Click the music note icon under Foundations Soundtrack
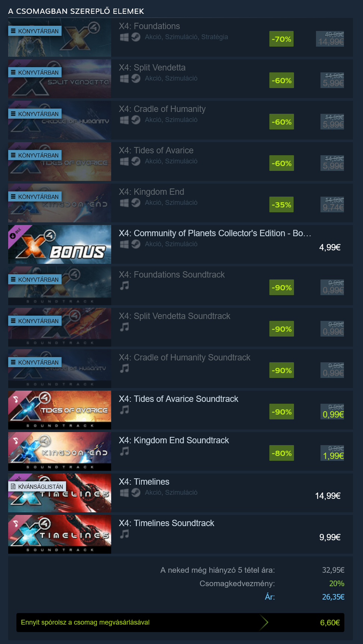363x644 pixels. coord(124,286)
